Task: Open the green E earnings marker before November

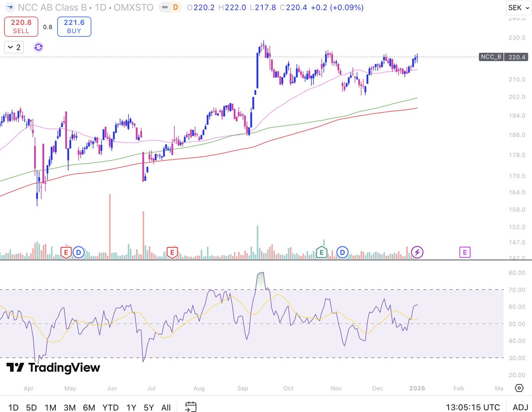Action: click(321, 253)
